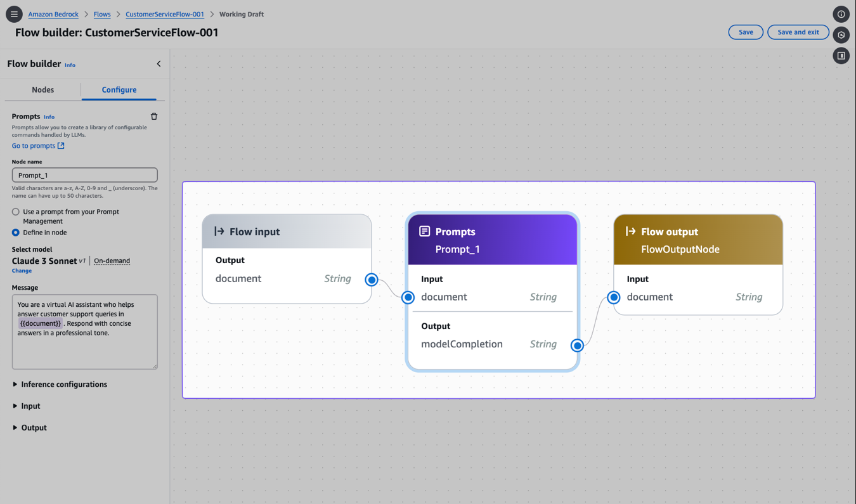Image resolution: width=856 pixels, height=504 pixels.
Task: Click the Node name input field
Action: tap(84, 175)
